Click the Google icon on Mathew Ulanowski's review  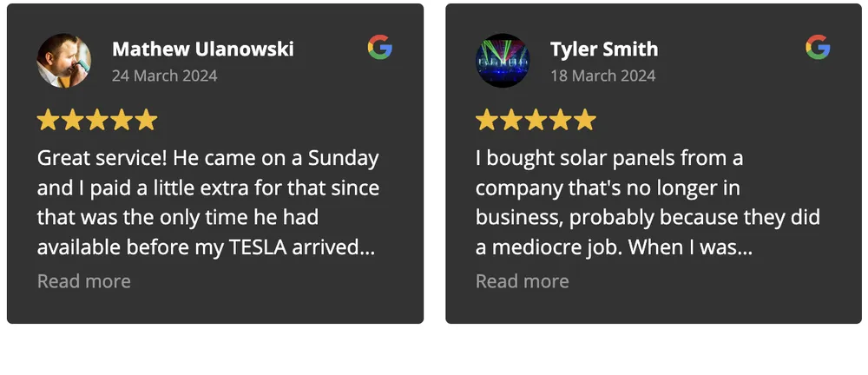coord(379,47)
